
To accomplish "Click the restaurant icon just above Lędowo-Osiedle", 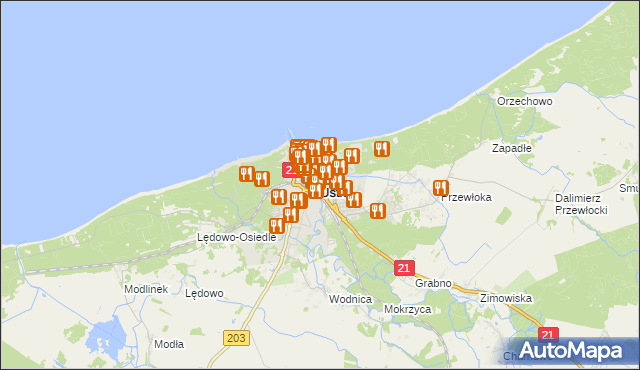I will click(x=277, y=226).
